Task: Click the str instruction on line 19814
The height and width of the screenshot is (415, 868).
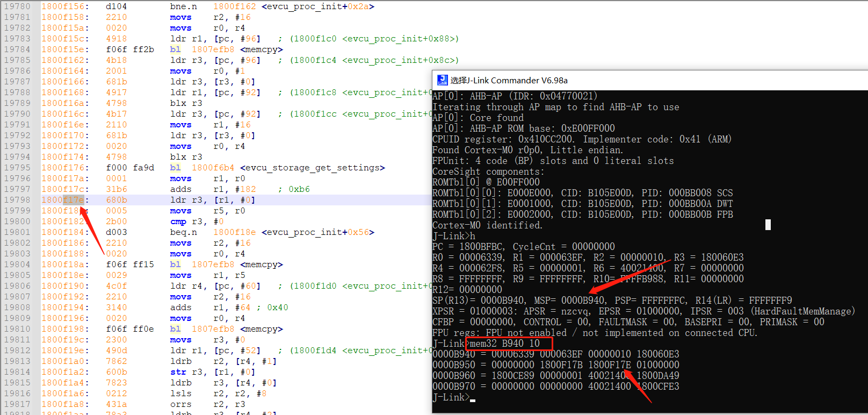Action: (x=178, y=372)
